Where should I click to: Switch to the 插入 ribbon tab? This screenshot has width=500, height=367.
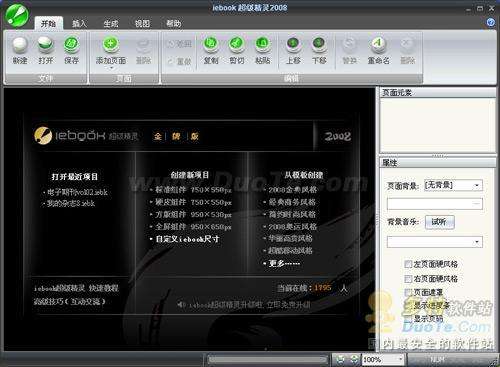pos(79,24)
